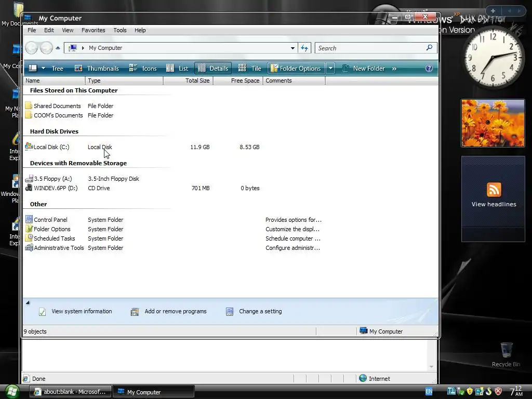Click the My Computer taskbar button
This screenshot has height=399, width=532.
[153, 392]
